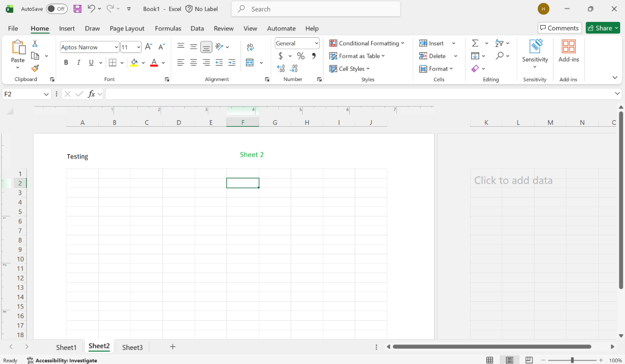Screen dimensions: 625x364
Task: Toggle Italic formatting
Action: click(79, 63)
